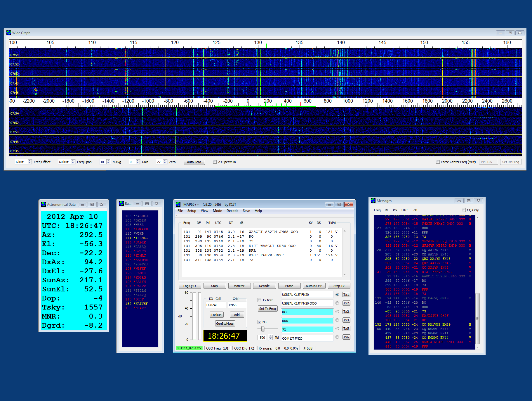Increase the N Avg spinner value
The height and width of the screenshot is (401, 532).
108,160
